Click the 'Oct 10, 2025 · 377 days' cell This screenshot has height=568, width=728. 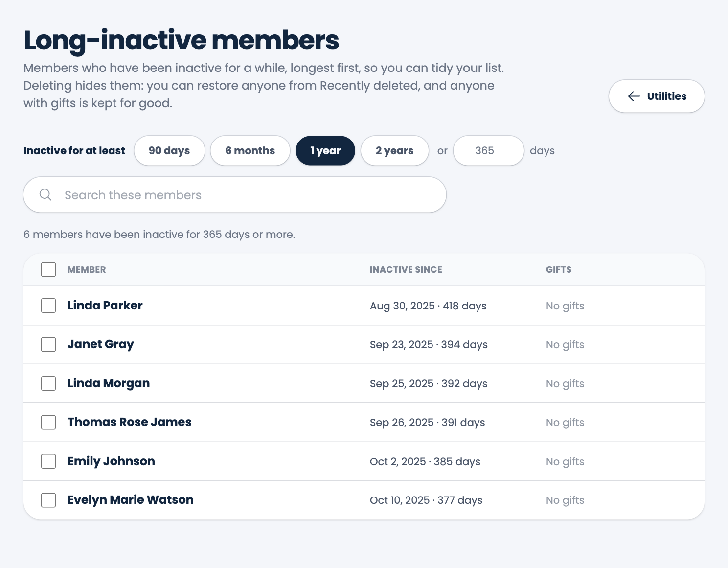pos(426,500)
